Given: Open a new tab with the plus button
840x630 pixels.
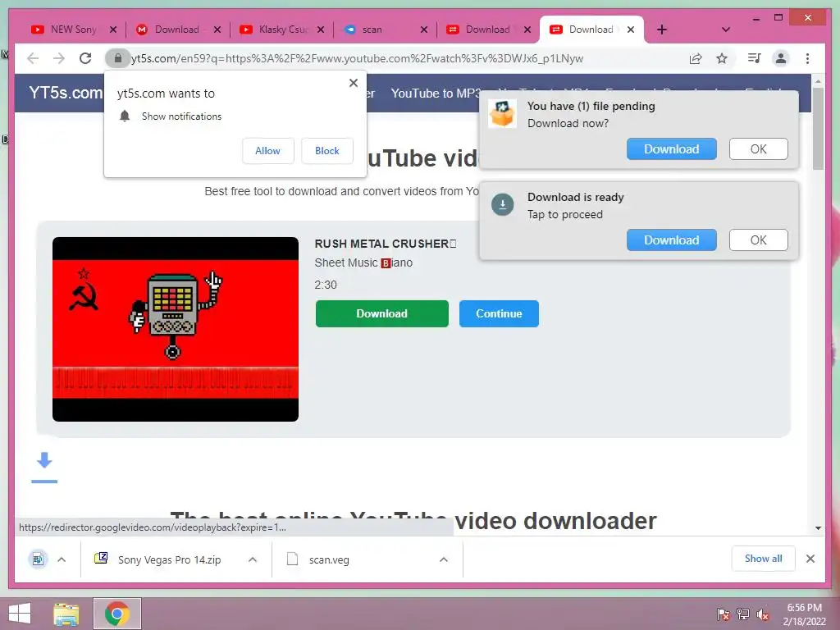Looking at the screenshot, I should click(662, 30).
